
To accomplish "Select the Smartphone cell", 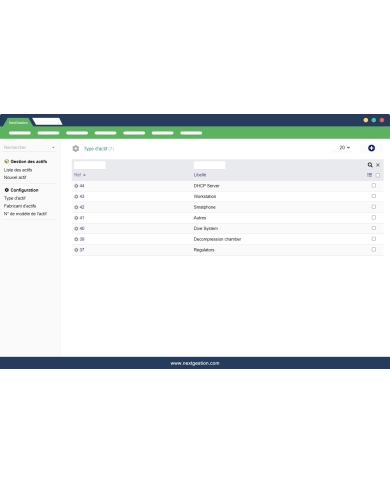I will tap(205, 207).
